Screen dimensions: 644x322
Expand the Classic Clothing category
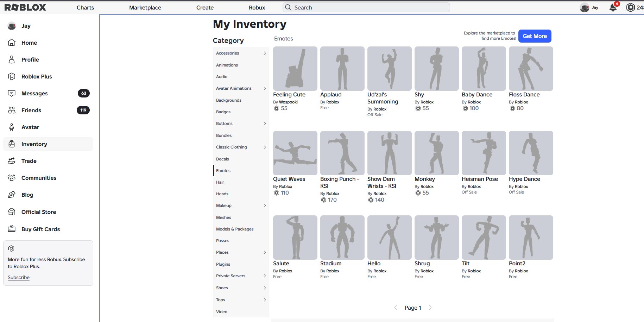pos(265,147)
